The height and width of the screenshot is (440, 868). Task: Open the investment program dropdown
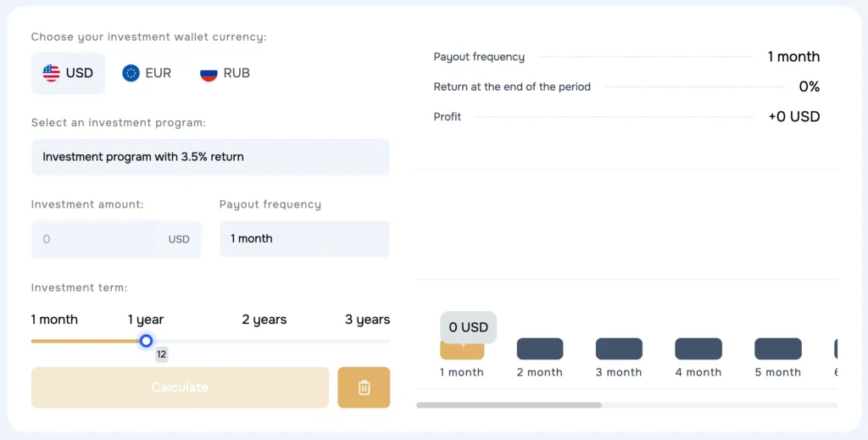210,157
